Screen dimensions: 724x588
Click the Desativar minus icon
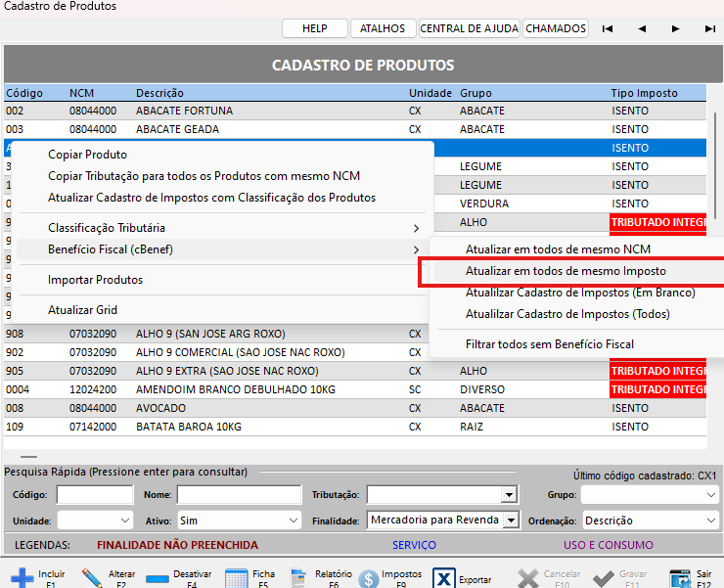[x=157, y=577]
